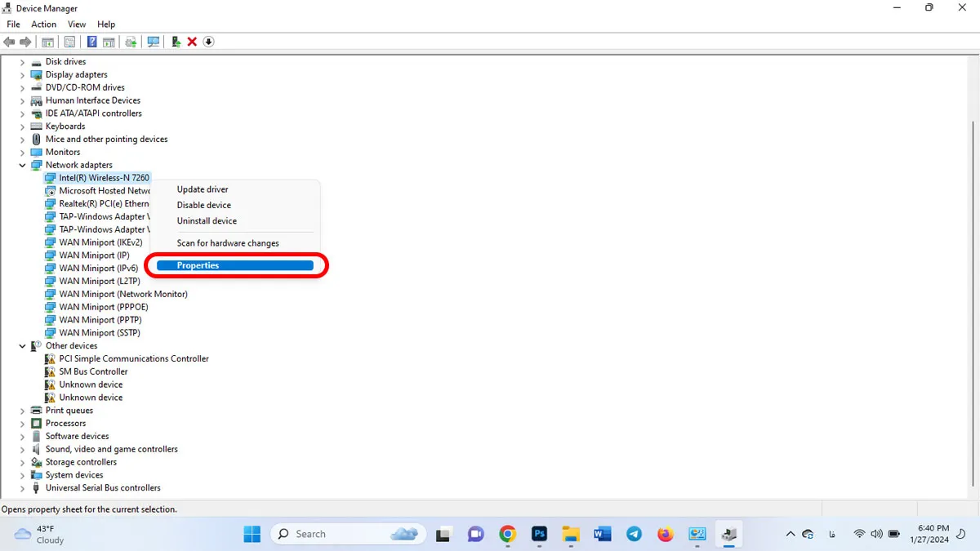This screenshot has height=551, width=980.
Task: Choose Properties in the context menu
Action: pyautogui.click(x=234, y=265)
